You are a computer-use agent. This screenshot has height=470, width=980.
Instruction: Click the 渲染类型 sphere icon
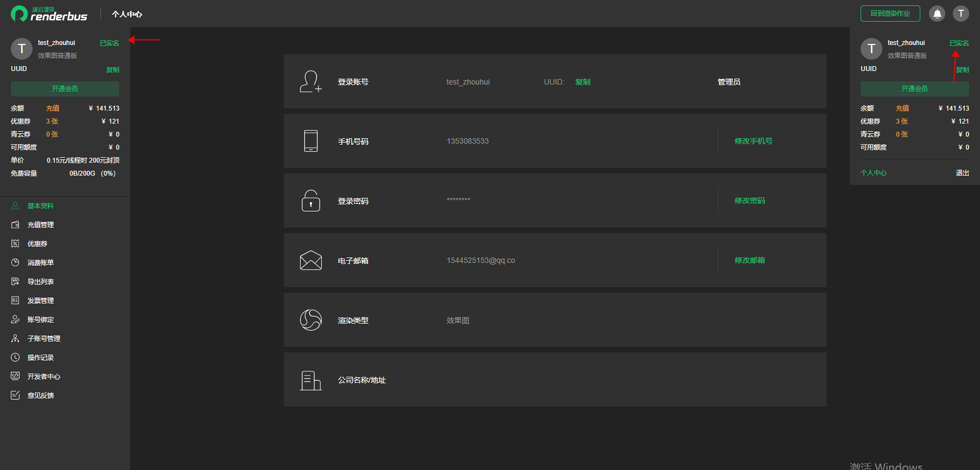pyautogui.click(x=311, y=320)
